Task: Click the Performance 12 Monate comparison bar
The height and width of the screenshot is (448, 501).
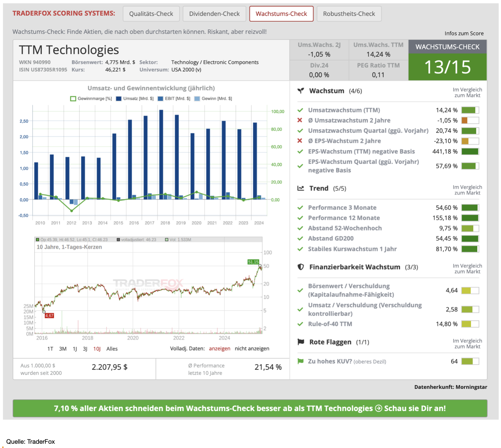Action: point(470,218)
